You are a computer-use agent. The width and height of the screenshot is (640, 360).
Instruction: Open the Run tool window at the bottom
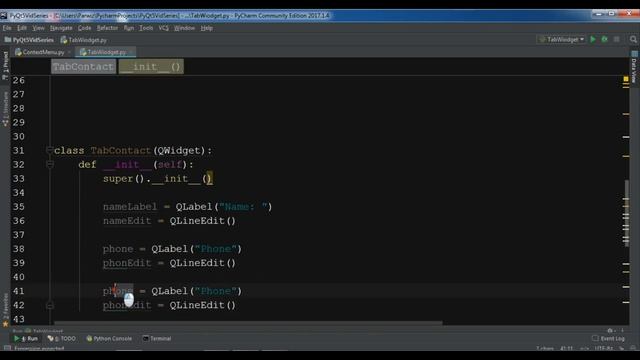point(26,338)
